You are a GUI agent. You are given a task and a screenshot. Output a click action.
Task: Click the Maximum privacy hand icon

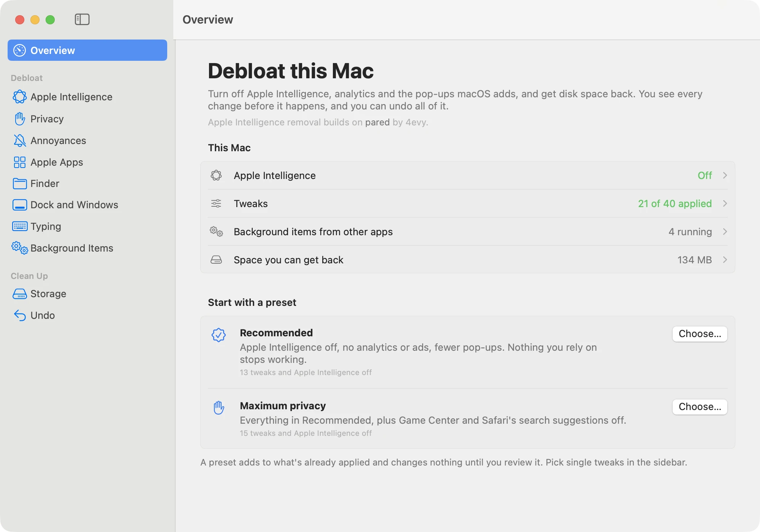click(219, 408)
